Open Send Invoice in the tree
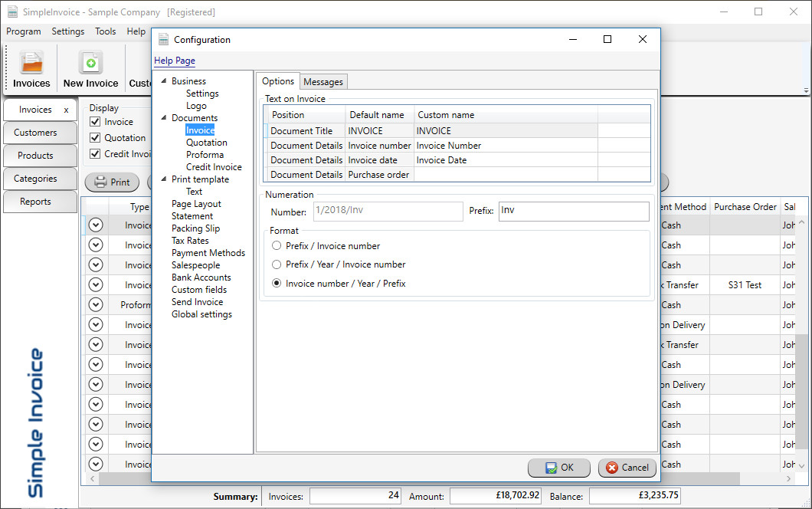The image size is (812, 509). [x=198, y=302]
